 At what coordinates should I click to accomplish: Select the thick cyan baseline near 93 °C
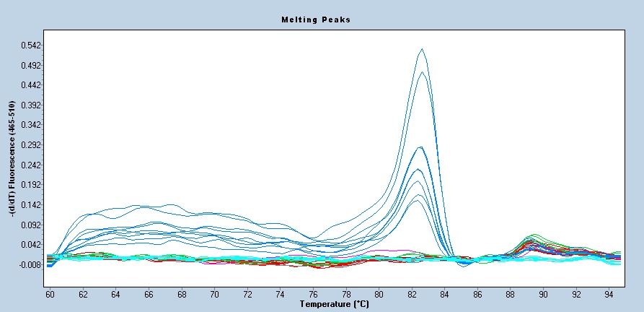click(x=577, y=260)
